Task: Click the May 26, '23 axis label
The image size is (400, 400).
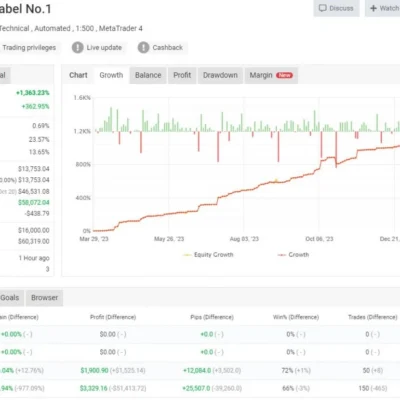Action: tap(169, 239)
